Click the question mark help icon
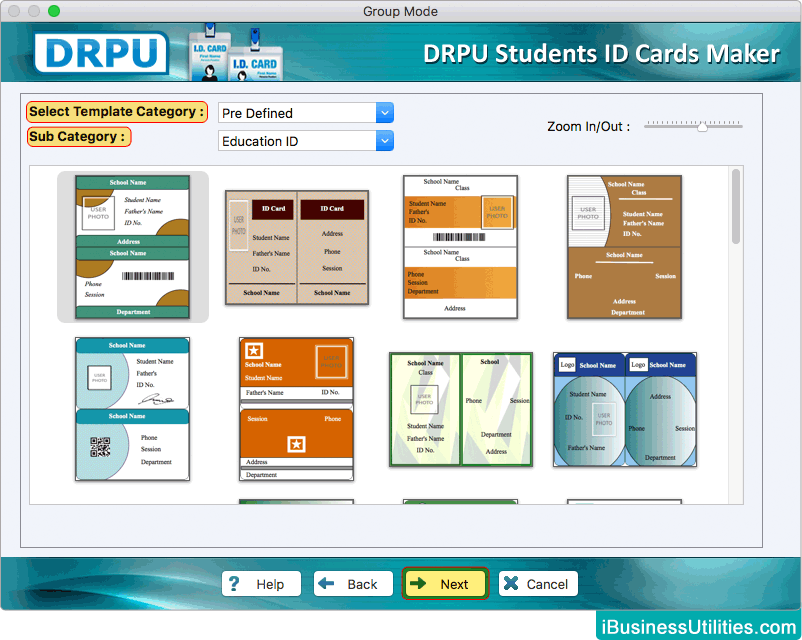The width and height of the screenshot is (802, 640). [234, 584]
